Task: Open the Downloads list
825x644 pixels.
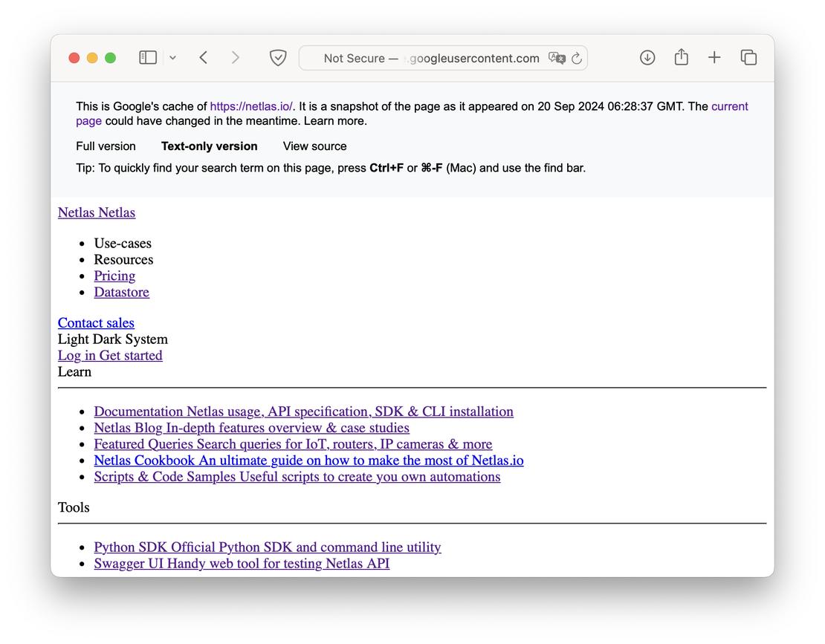Action: point(647,57)
